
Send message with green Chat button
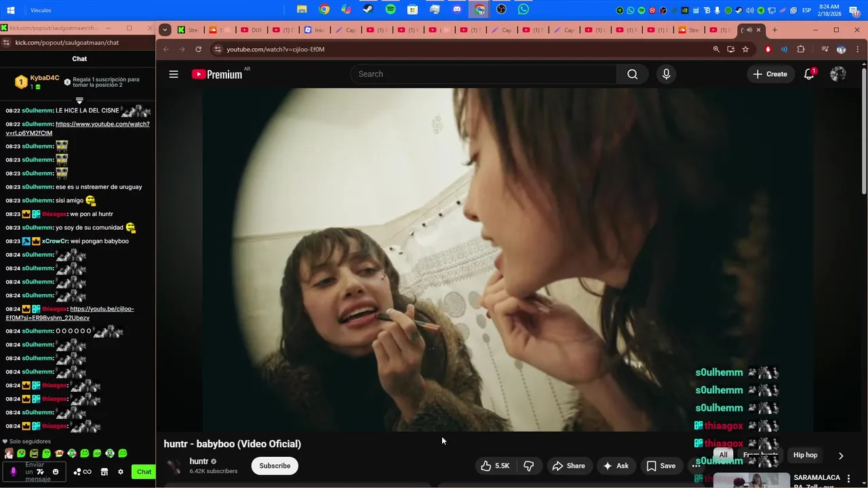[x=144, y=472]
